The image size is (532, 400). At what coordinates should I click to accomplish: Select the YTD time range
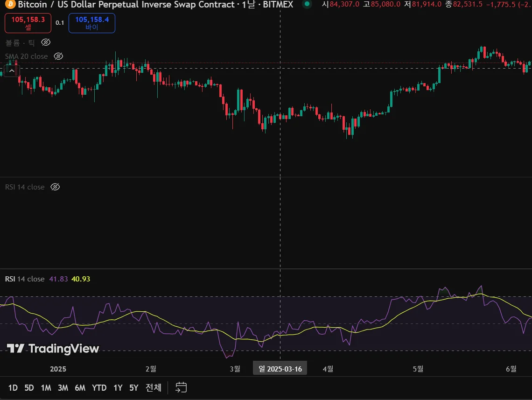[x=99, y=387]
